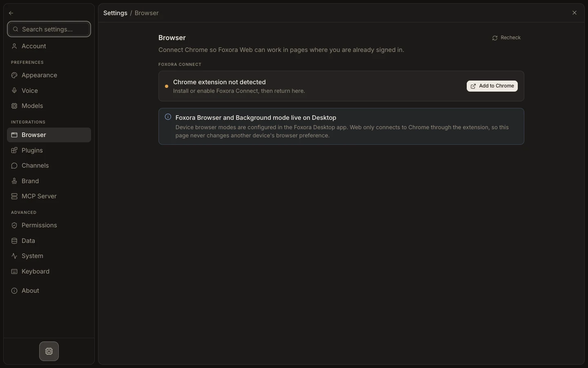
Task: Click the 'Connect Chrome so Foxora Web' description
Action: coord(281,50)
